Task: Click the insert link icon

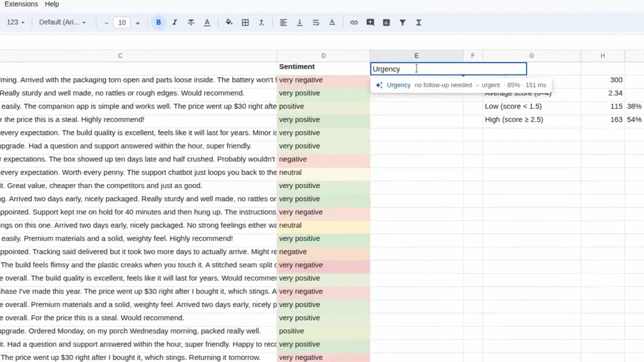Action: (354, 22)
